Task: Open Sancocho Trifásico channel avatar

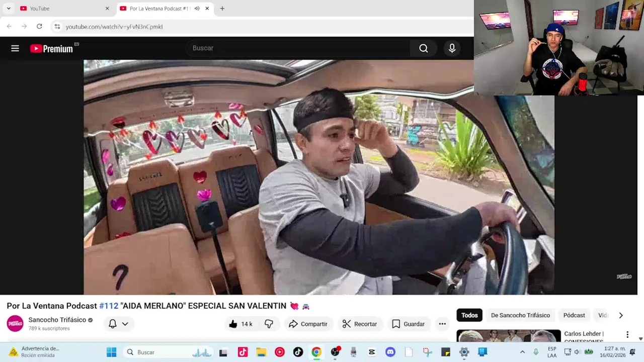Action: click(15, 323)
